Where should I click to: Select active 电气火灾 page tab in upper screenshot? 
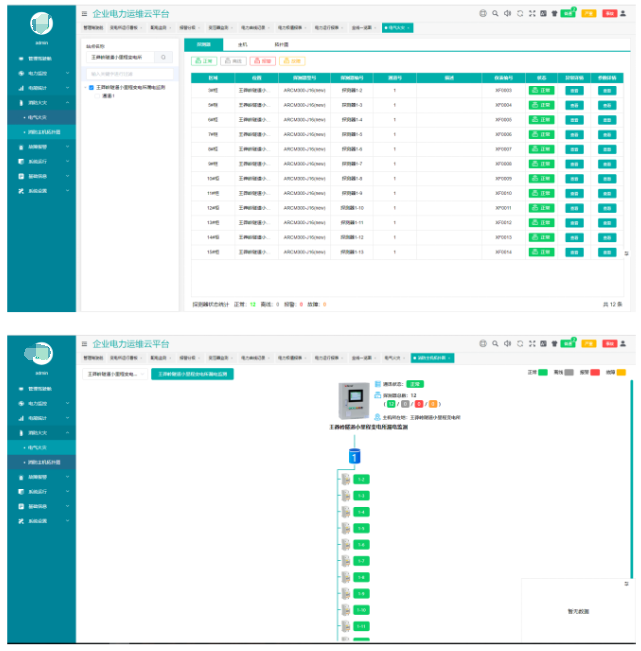397,28
